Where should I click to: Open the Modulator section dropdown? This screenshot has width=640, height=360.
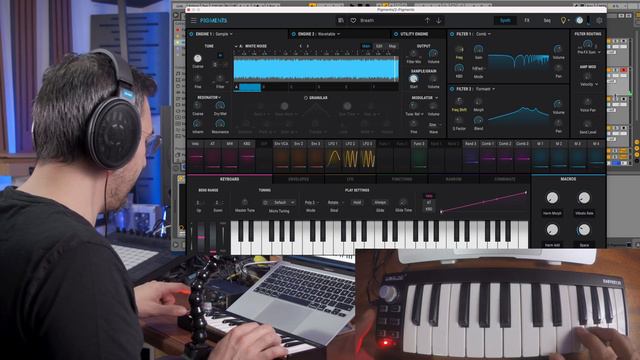pos(425,98)
